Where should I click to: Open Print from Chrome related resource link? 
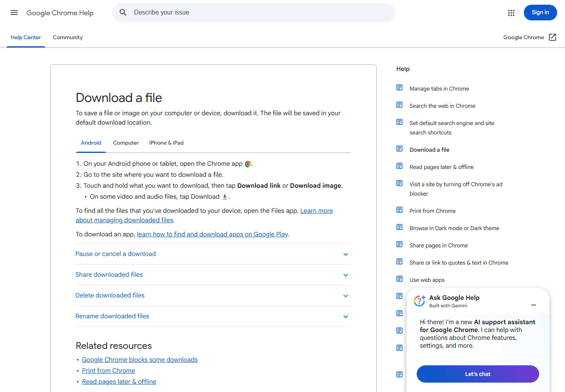click(108, 371)
